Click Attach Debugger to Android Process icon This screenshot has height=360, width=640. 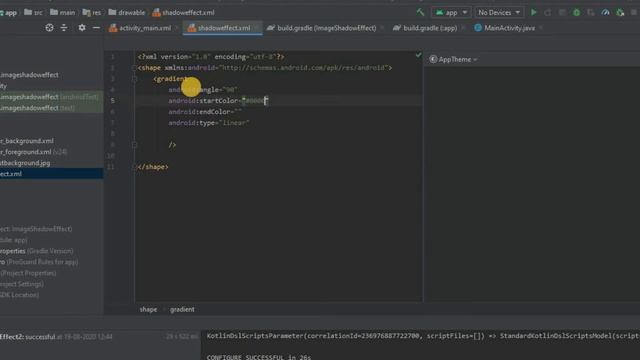coord(620,13)
